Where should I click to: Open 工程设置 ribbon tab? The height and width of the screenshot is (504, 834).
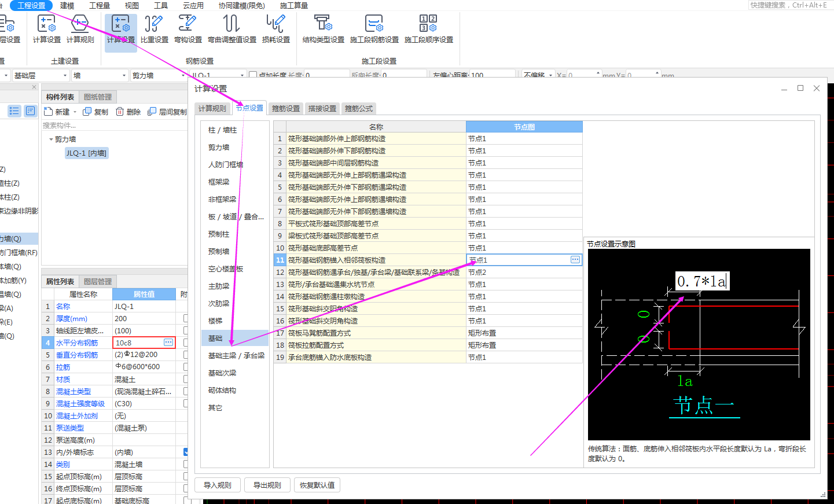click(x=31, y=5)
